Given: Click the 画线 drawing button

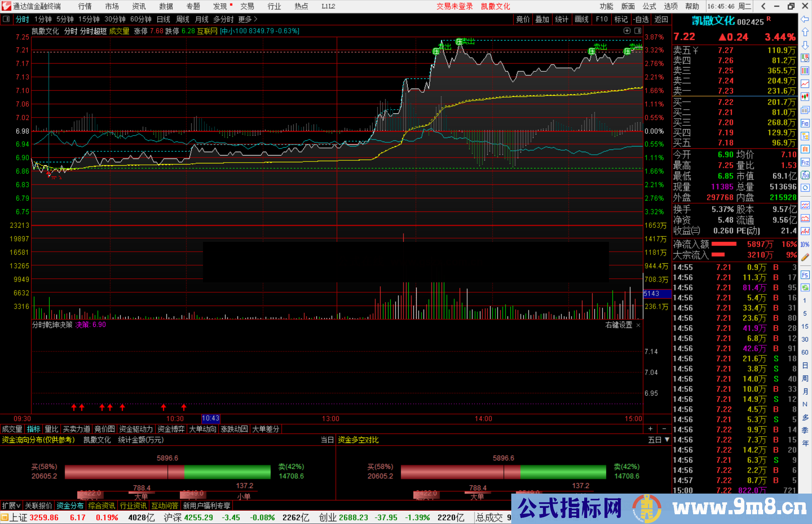Looking at the screenshot, I should point(582,19).
